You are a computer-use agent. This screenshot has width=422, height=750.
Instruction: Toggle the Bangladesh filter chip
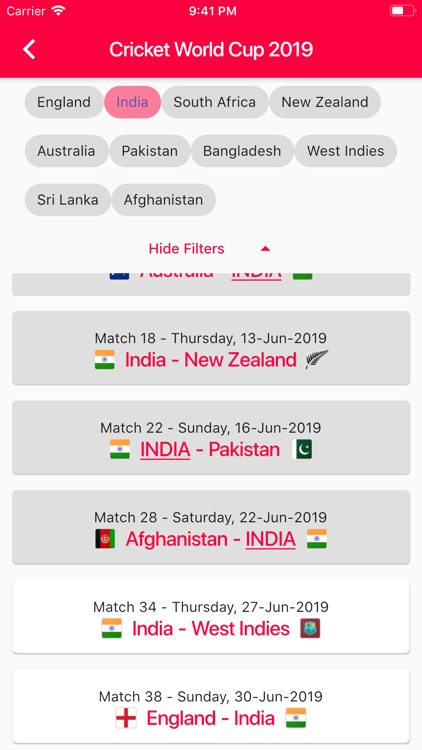click(242, 151)
